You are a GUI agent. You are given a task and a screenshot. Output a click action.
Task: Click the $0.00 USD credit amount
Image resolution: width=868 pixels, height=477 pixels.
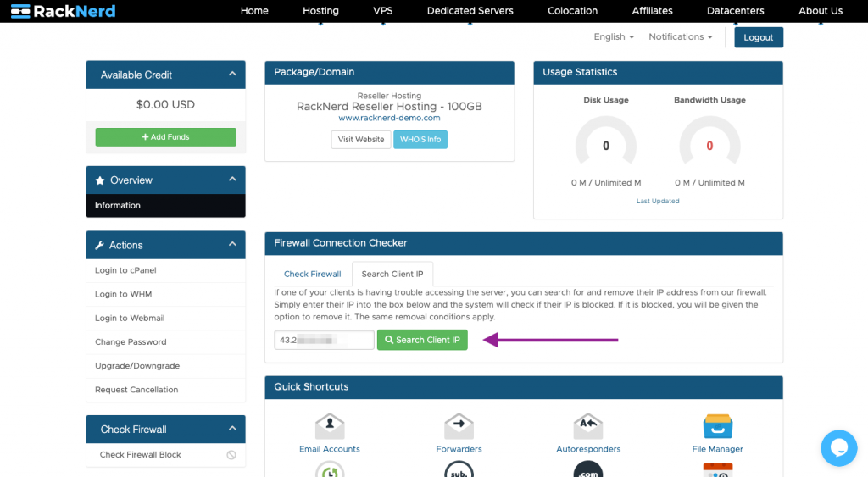pos(165,104)
